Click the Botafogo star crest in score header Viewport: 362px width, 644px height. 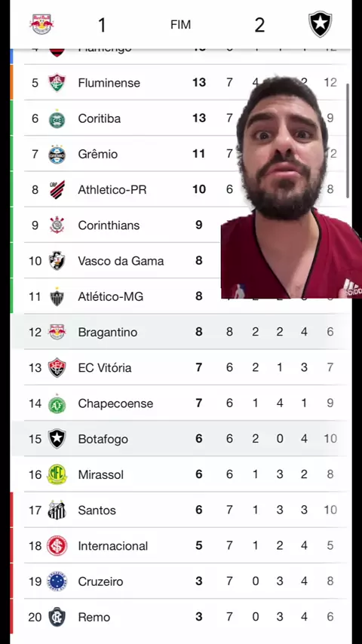tap(320, 24)
